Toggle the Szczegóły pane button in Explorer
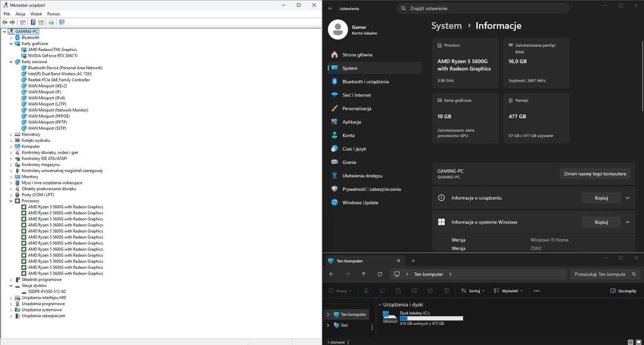The image size is (644, 345). pyautogui.click(x=624, y=291)
